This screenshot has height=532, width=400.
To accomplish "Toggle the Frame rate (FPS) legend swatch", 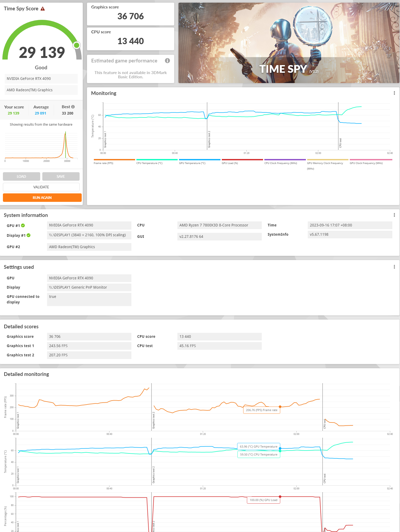I will [114, 160].
